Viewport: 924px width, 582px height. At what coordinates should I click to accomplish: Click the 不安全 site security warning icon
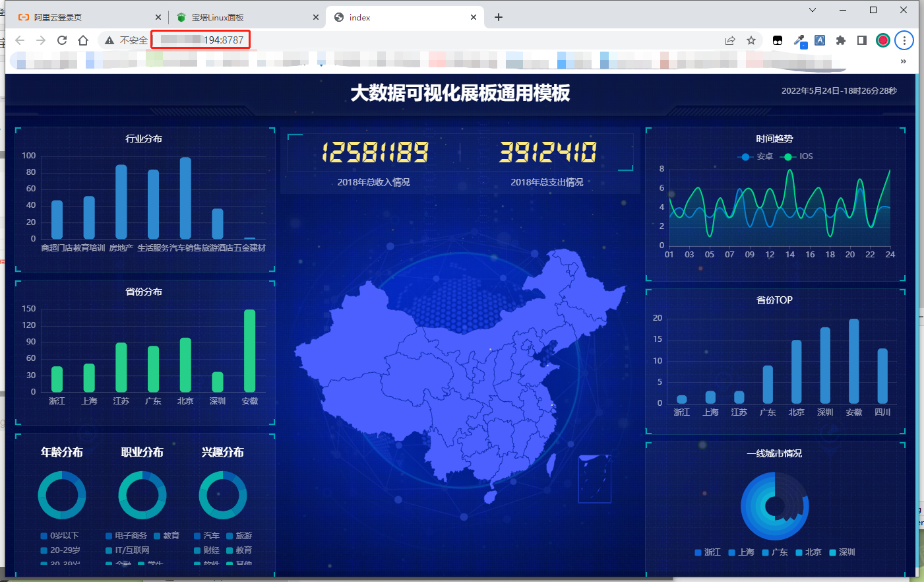point(109,40)
